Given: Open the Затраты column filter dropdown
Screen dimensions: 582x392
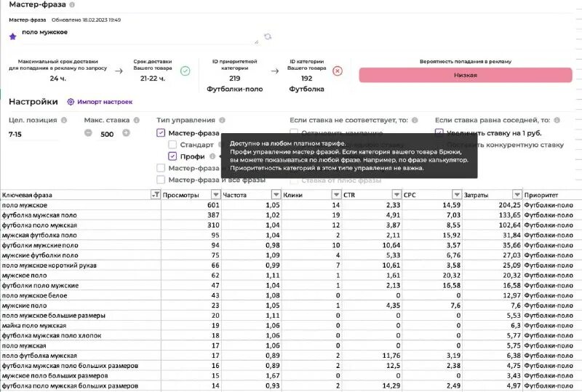Looking at the screenshot, I should [517, 194].
